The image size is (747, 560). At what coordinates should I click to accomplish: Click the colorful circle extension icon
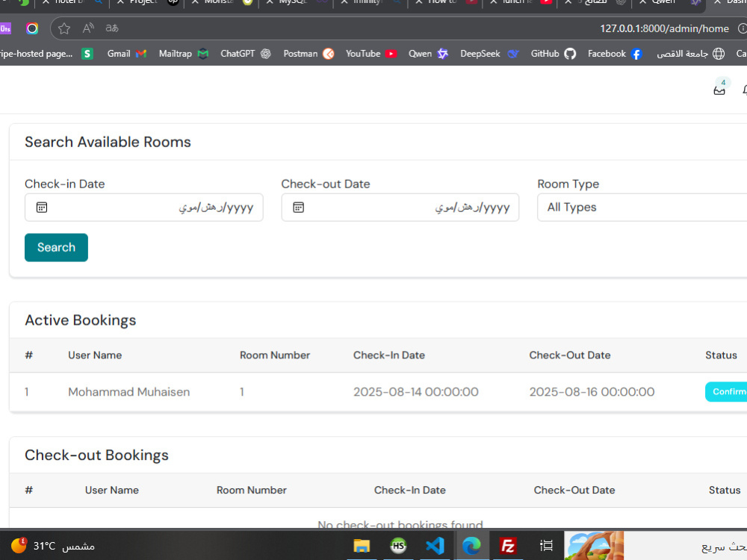(x=32, y=28)
